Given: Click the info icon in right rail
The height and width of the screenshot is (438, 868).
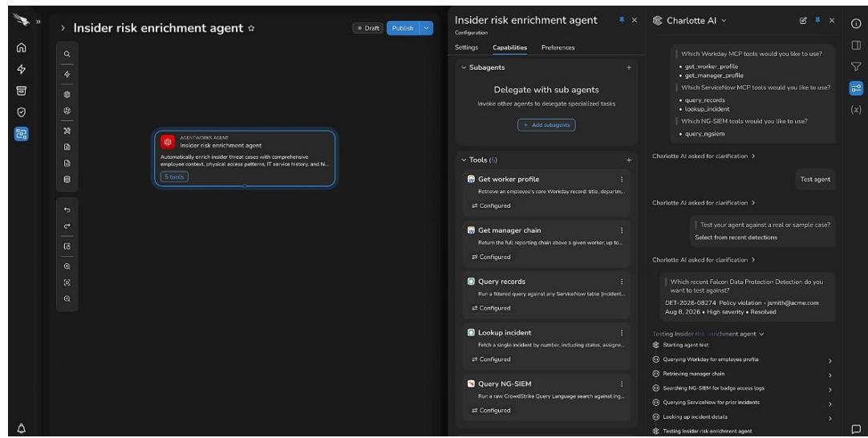Looking at the screenshot, I should [x=856, y=23].
